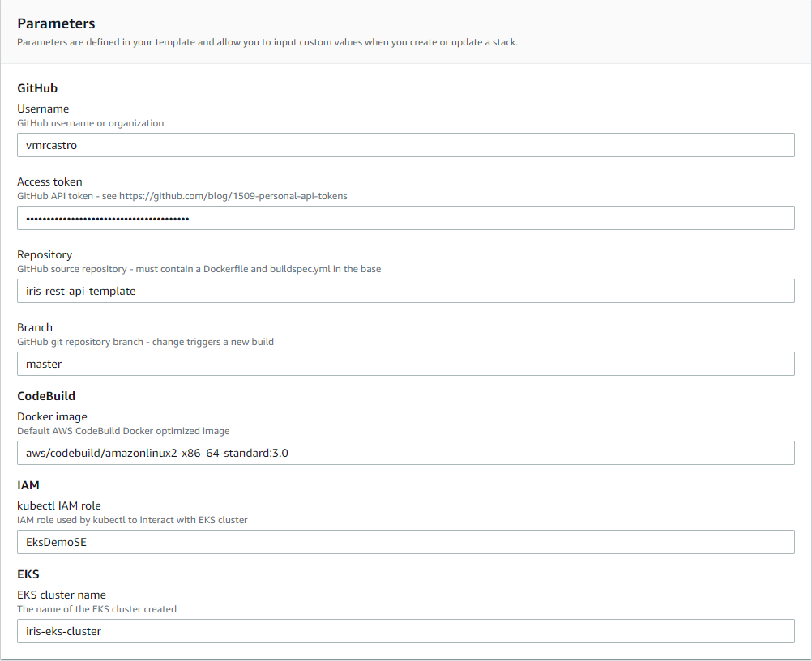This screenshot has width=812, height=661.
Task: Click the EKS cluster name label
Action: click(x=62, y=595)
